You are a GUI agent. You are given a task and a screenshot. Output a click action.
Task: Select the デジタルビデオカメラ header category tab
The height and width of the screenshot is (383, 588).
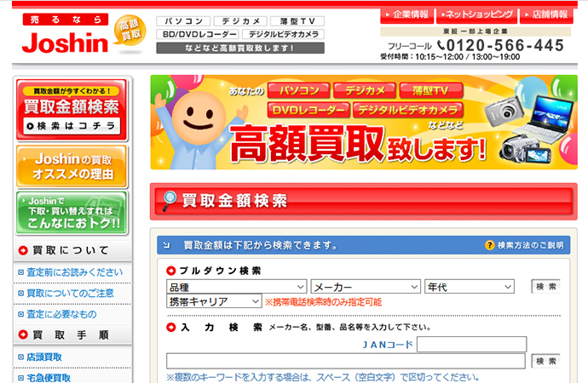pos(283,34)
